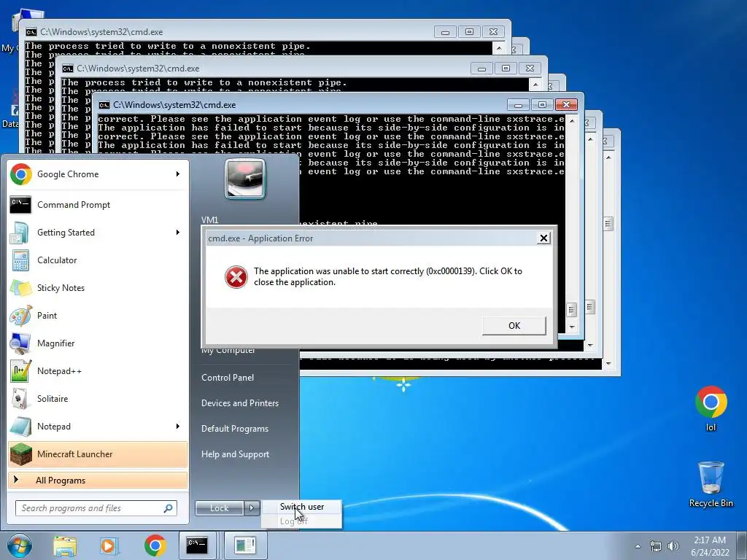Minimize the second cmd.exe window

pyautogui.click(x=481, y=69)
